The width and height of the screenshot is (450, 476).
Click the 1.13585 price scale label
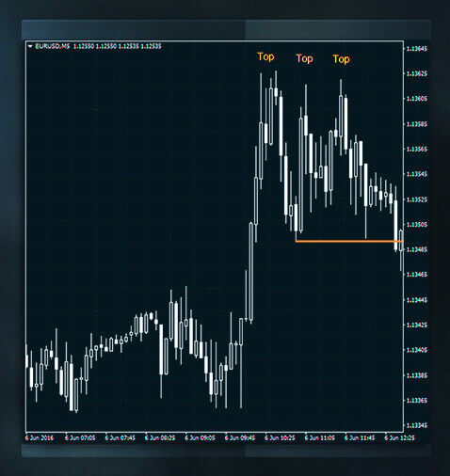tap(417, 124)
